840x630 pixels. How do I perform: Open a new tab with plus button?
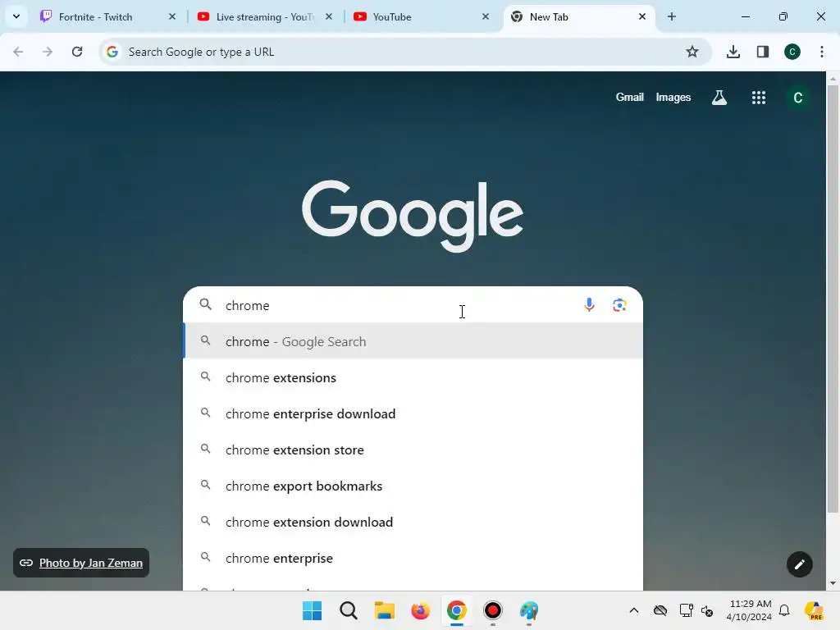(x=672, y=16)
